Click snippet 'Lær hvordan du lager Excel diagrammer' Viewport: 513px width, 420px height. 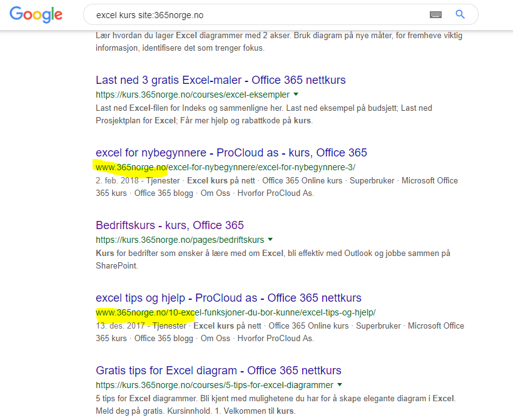[279, 41]
